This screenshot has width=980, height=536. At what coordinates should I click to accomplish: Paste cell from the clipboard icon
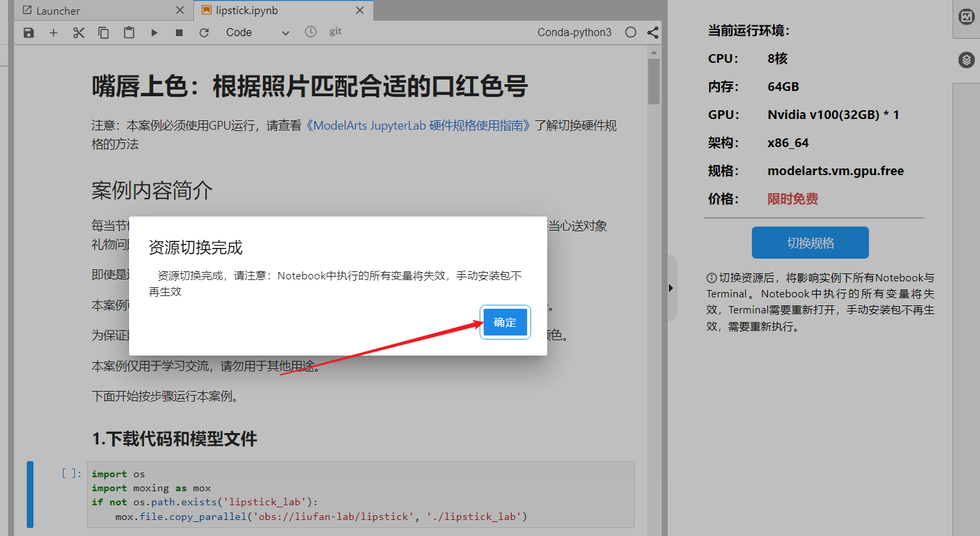pyautogui.click(x=129, y=33)
